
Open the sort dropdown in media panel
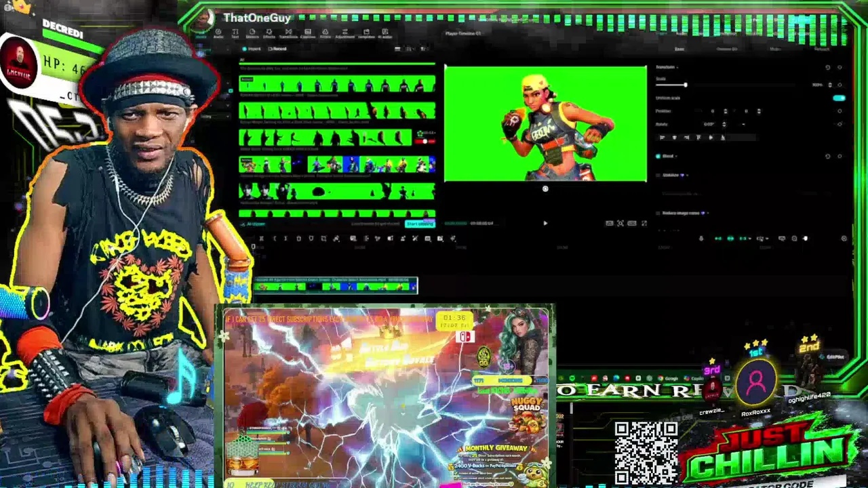tap(410, 49)
